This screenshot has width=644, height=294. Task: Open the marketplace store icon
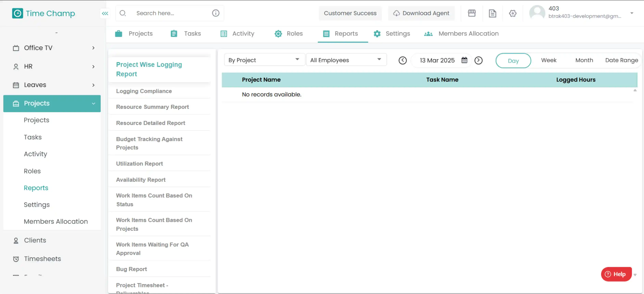pyautogui.click(x=472, y=13)
